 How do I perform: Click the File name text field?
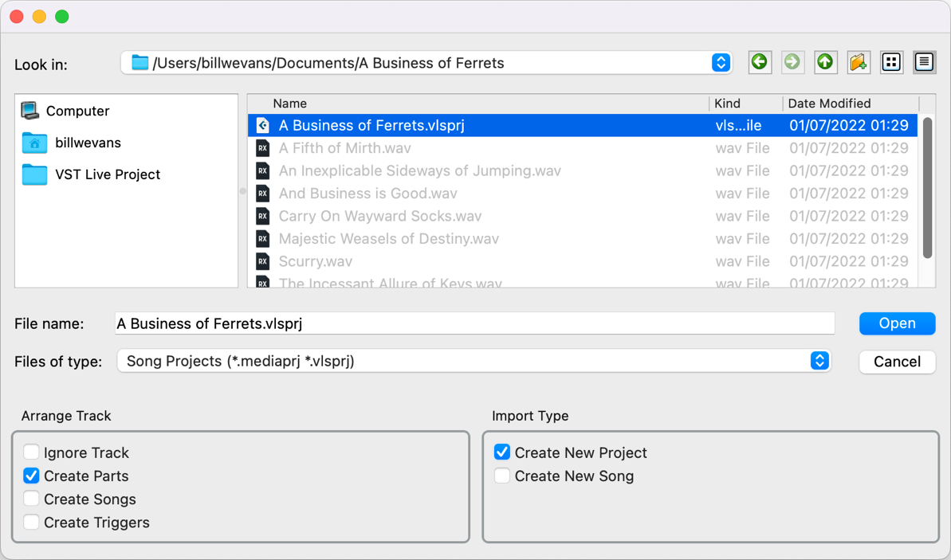(474, 323)
